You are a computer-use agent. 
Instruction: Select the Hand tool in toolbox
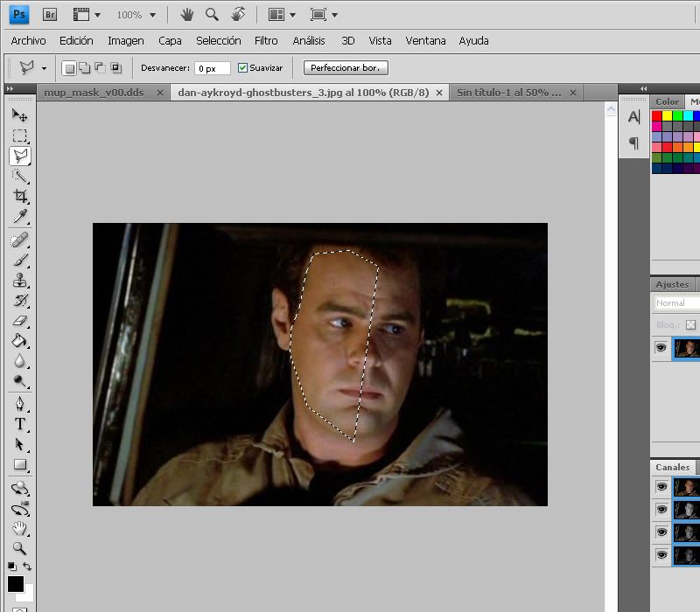(19, 529)
